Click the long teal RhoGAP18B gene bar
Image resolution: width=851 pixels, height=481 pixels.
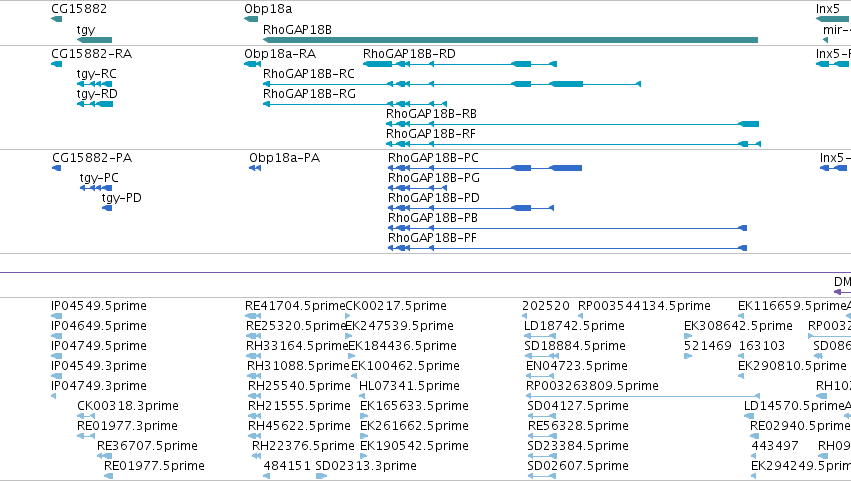(510, 40)
